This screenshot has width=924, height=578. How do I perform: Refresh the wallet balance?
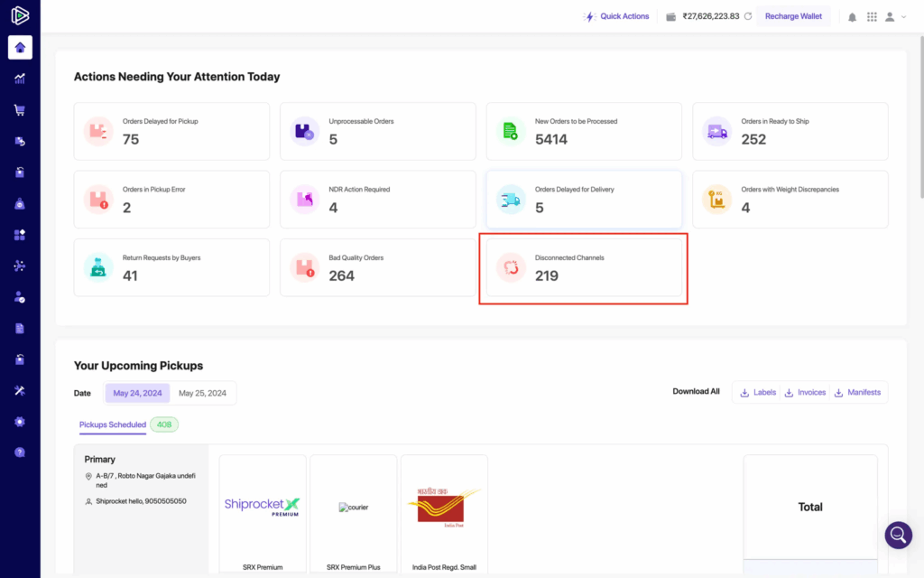click(748, 16)
